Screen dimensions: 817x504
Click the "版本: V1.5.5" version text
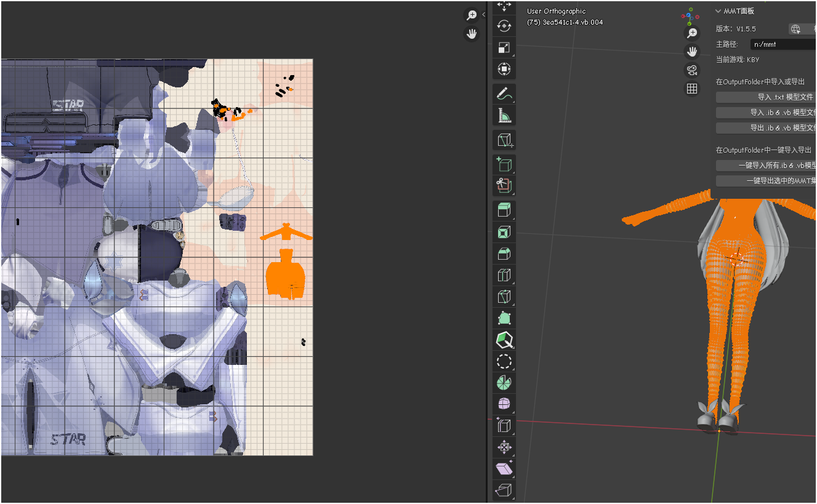pos(736,29)
